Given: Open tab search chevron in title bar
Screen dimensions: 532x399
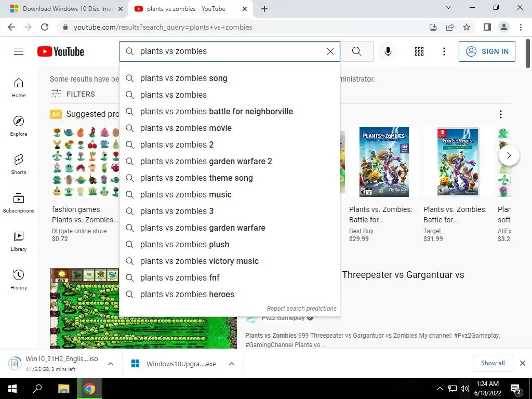Looking at the screenshot, I should (x=448, y=7).
